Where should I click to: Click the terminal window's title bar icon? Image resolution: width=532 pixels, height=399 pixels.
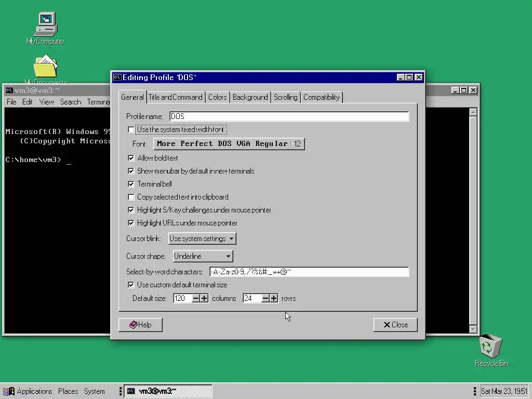(x=9, y=90)
